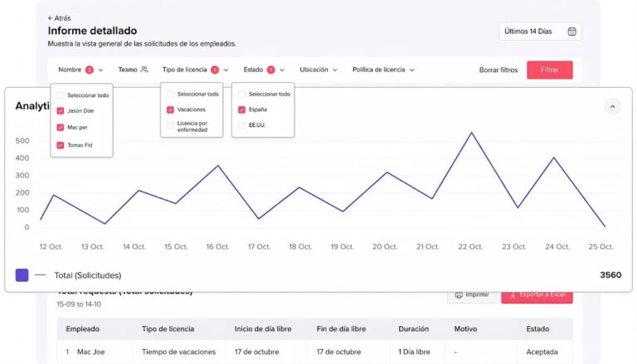This screenshot has height=364, width=637.
Task: Click the Total (Solicitudes) legend label
Action: click(x=88, y=275)
